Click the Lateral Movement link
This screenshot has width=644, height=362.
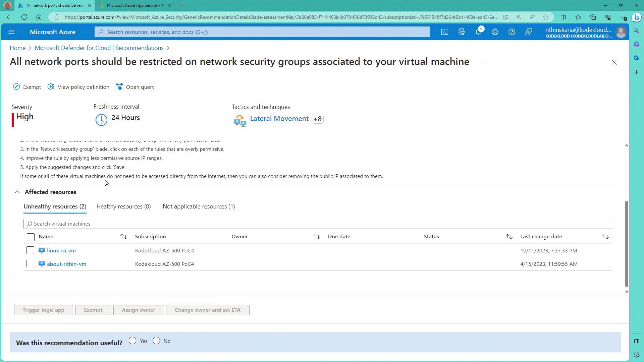point(279,119)
